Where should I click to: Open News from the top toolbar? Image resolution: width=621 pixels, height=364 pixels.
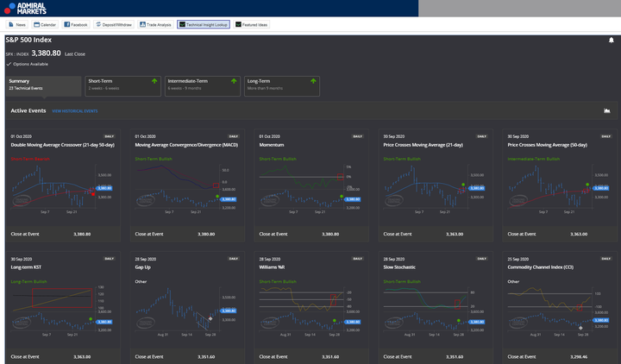coord(17,25)
